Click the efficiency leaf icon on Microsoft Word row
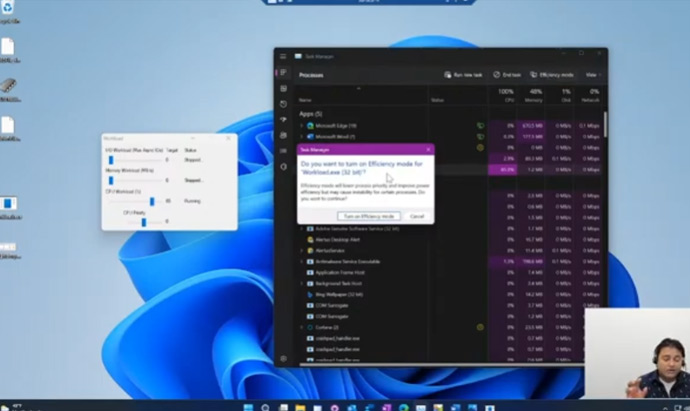This screenshot has height=411, width=690. pos(480,137)
